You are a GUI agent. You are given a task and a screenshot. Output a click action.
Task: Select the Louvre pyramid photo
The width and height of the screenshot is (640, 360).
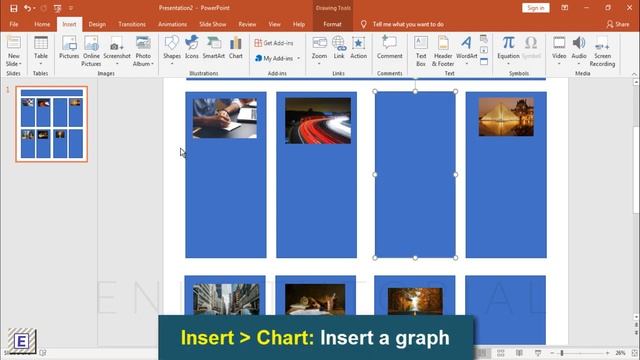coord(506,117)
